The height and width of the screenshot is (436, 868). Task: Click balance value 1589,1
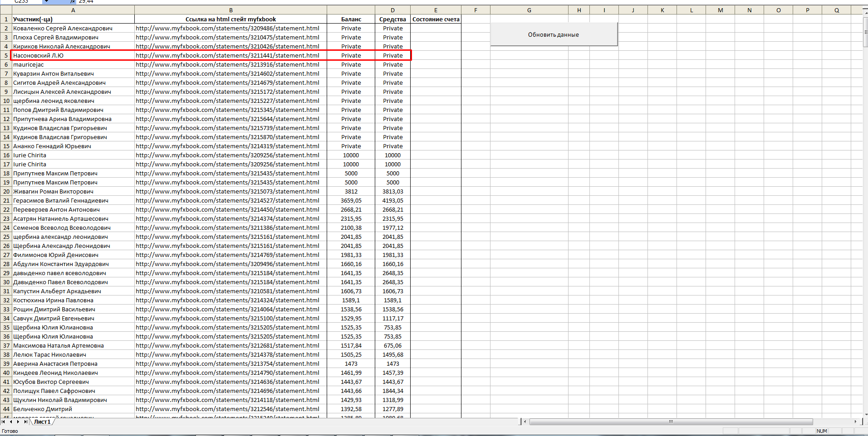coord(351,300)
